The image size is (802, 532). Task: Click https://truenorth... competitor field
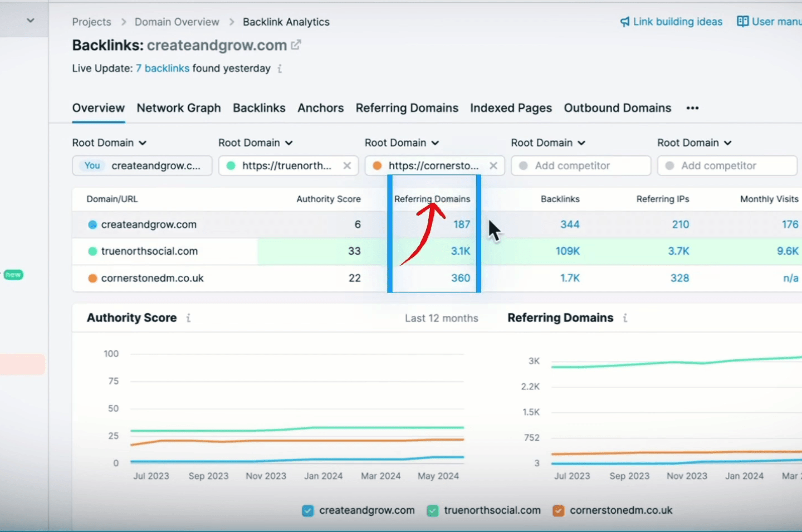coord(288,165)
